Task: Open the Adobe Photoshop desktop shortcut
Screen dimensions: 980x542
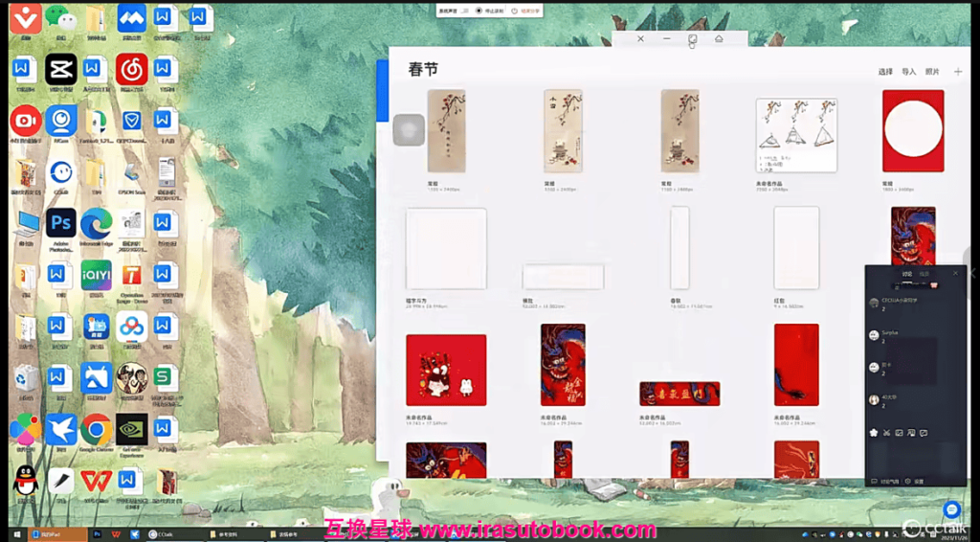Action: click(x=60, y=224)
